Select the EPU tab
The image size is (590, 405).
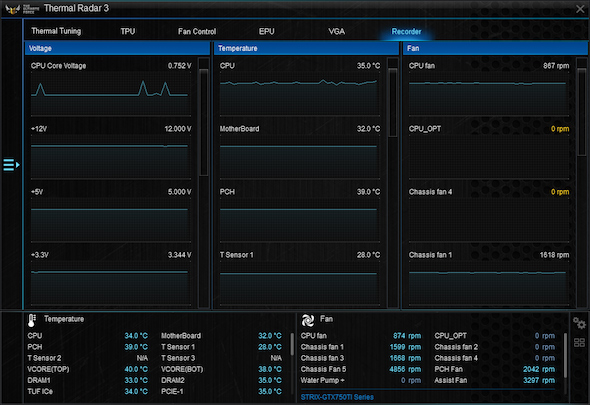click(x=266, y=32)
